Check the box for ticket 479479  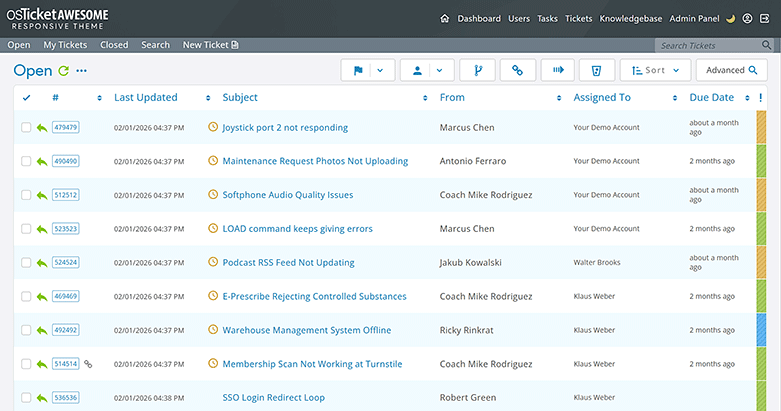coord(26,128)
